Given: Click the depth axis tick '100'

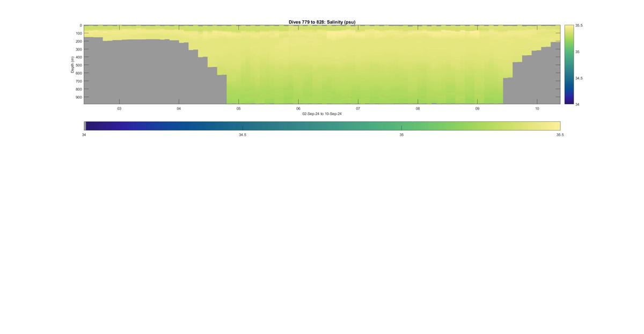Looking at the screenshot, I should click(79, 33).
